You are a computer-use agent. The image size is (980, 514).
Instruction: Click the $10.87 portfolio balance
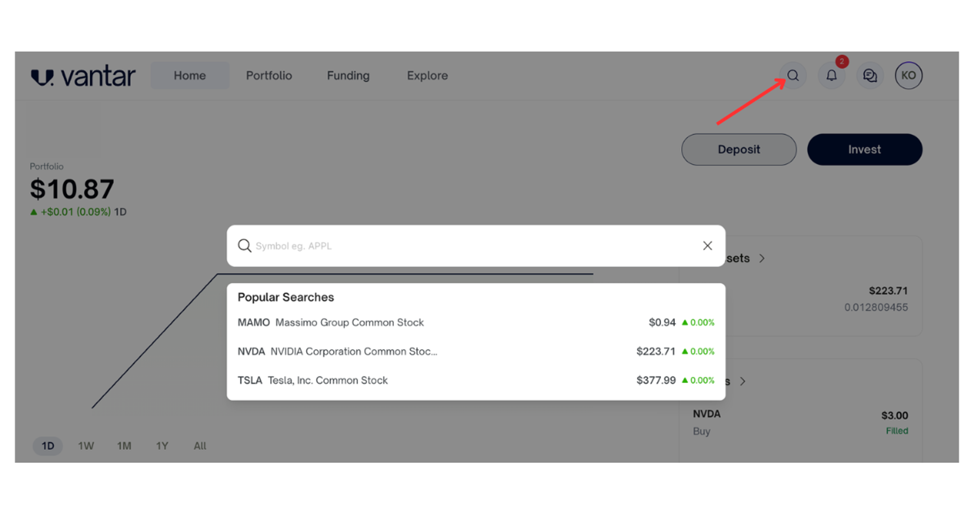pyautogui.click(x=72, y=189)
